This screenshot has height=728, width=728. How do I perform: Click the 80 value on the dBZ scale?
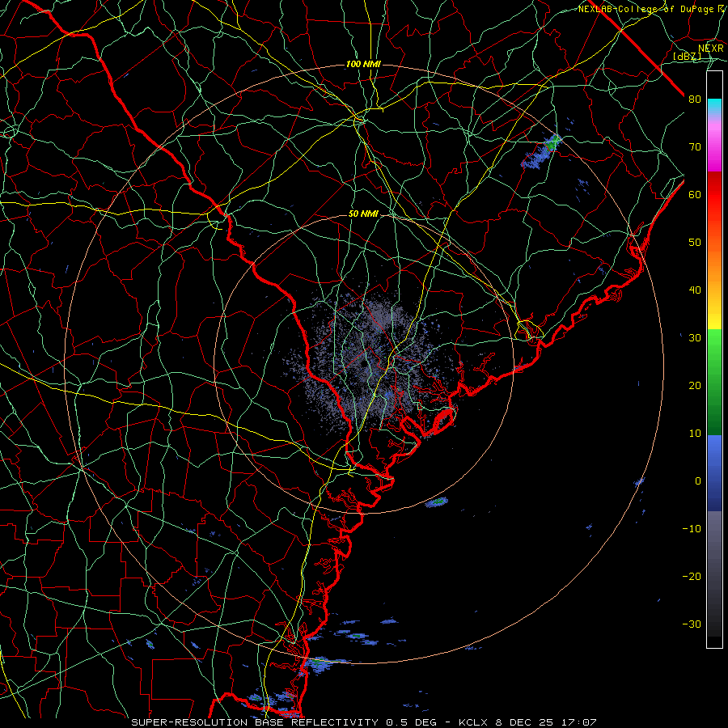pos(695,99)
